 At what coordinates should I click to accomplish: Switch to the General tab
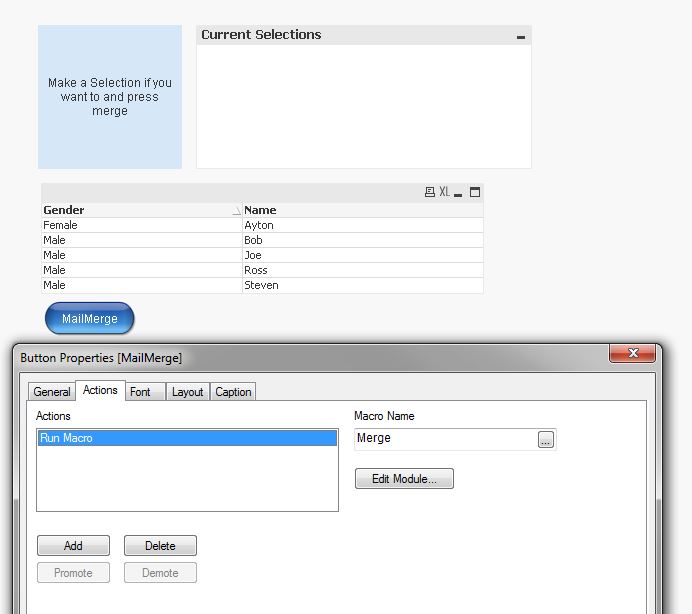click(x=52, y=392)
